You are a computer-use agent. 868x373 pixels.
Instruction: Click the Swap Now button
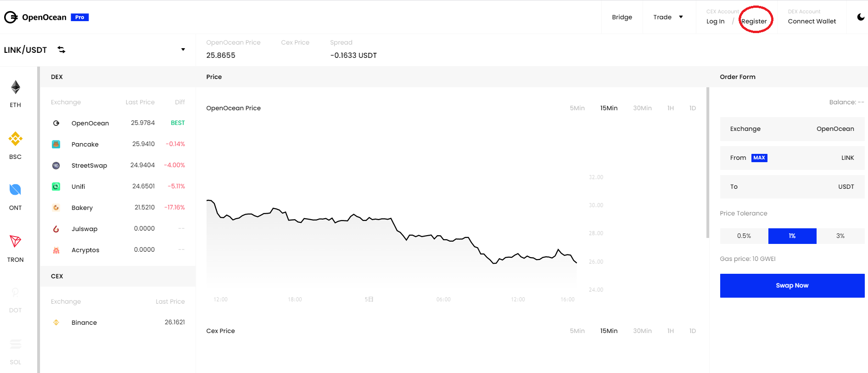coord(792,286)
